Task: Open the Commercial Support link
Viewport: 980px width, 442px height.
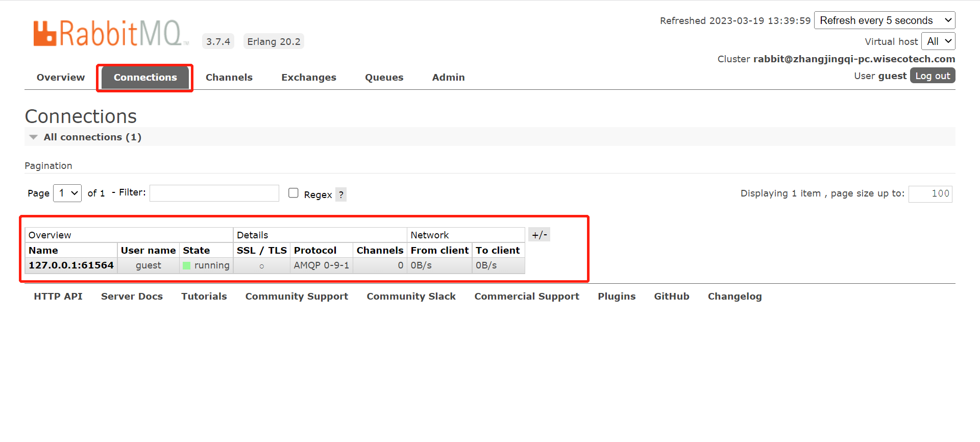Action: click(527, 297)
